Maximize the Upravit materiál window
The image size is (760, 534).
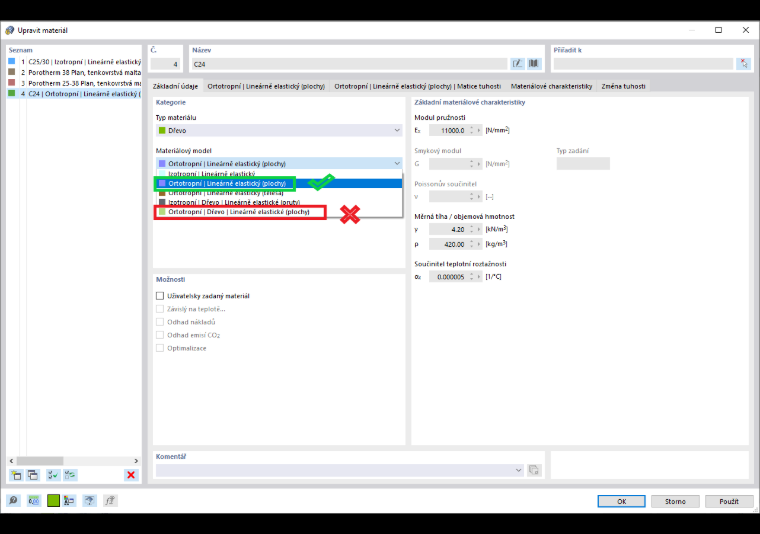718,30
